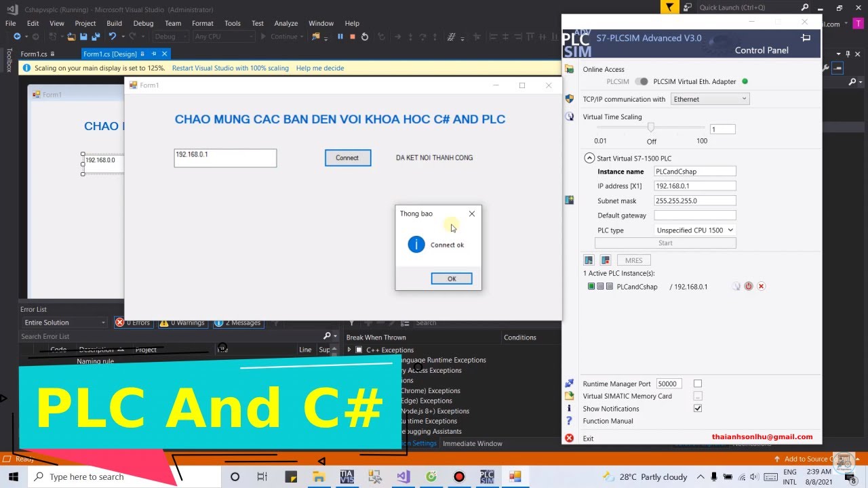The width and height of the screenshot is (868, 488).
Task: Power off the PLCandCshap instance
Action: click(749, 286)
